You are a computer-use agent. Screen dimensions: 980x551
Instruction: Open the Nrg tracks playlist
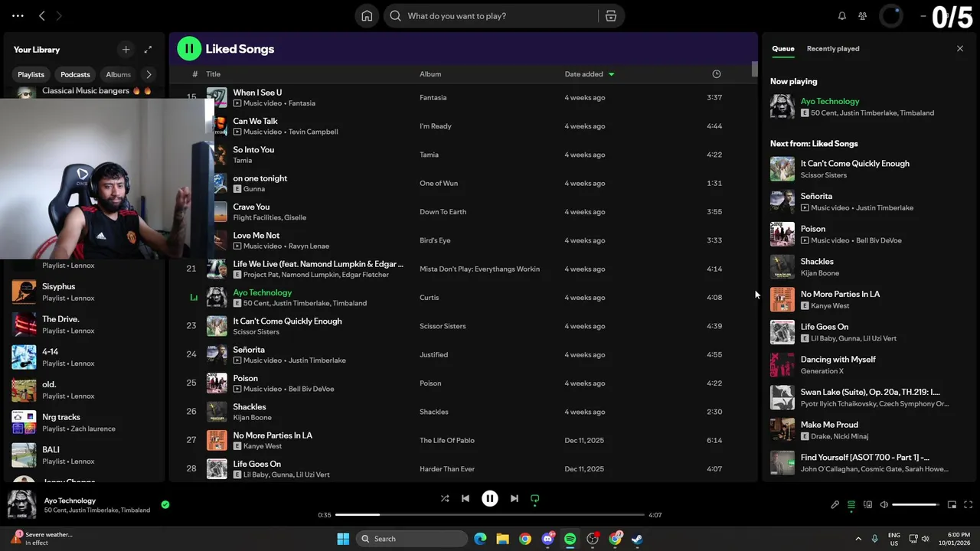coord(84,422)
